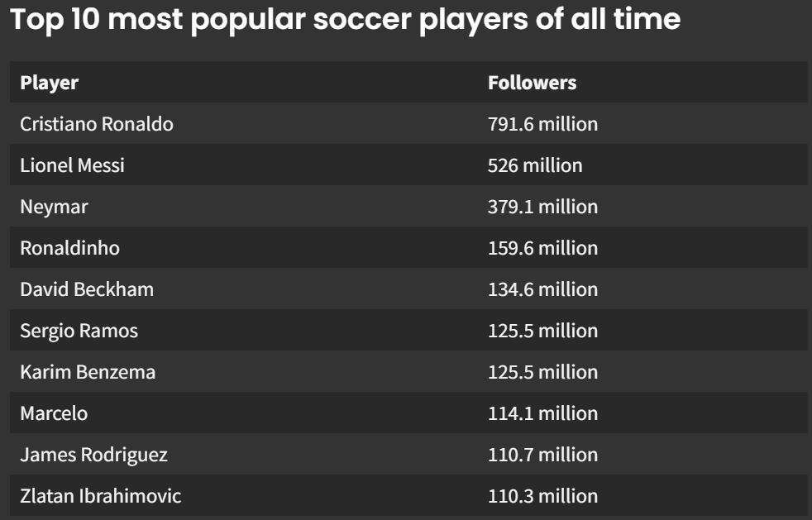This screenshot has width=812, height=520.
Task: Click on Ronaldinho in the table
Action: pyautogui.click(x=69, y=248)
